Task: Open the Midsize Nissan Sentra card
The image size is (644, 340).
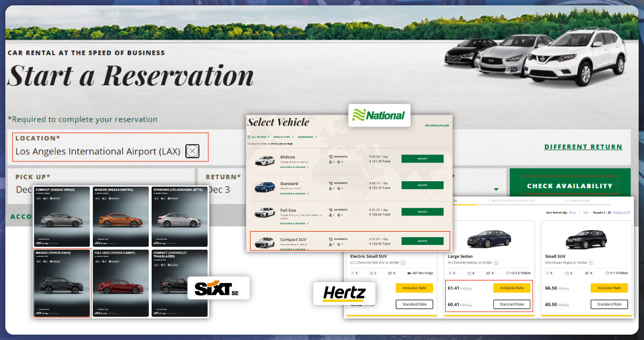Action: [121, 217]
